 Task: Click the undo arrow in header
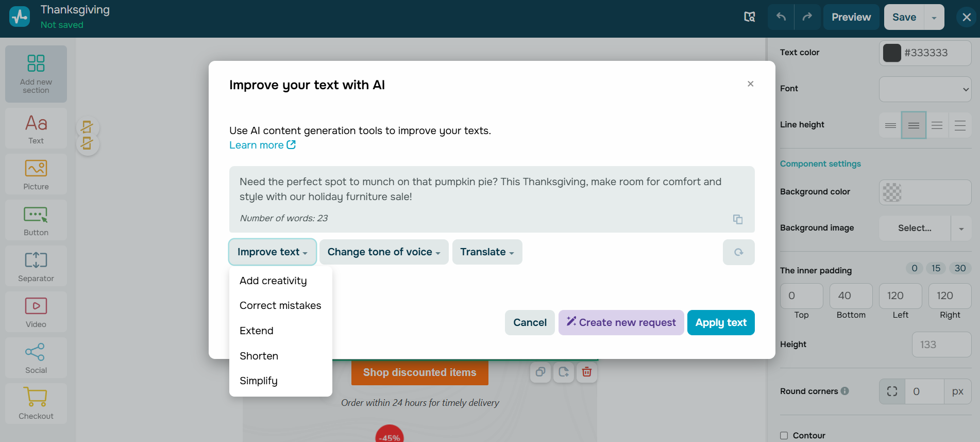pos(781,17)
